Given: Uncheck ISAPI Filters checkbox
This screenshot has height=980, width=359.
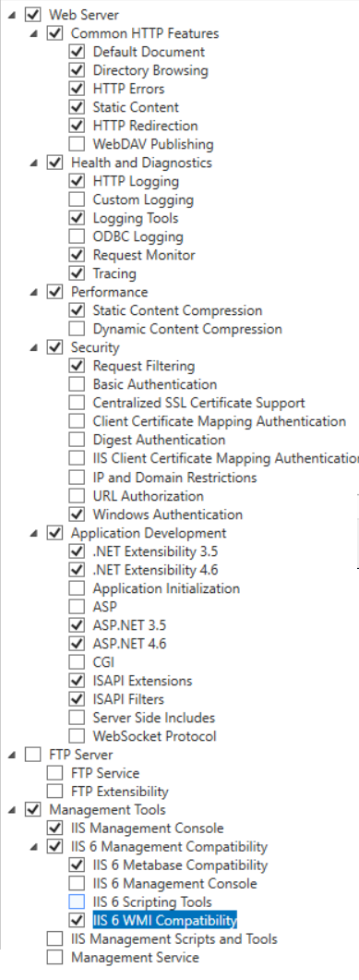Looking at the screenshot, I should (77, 699).
